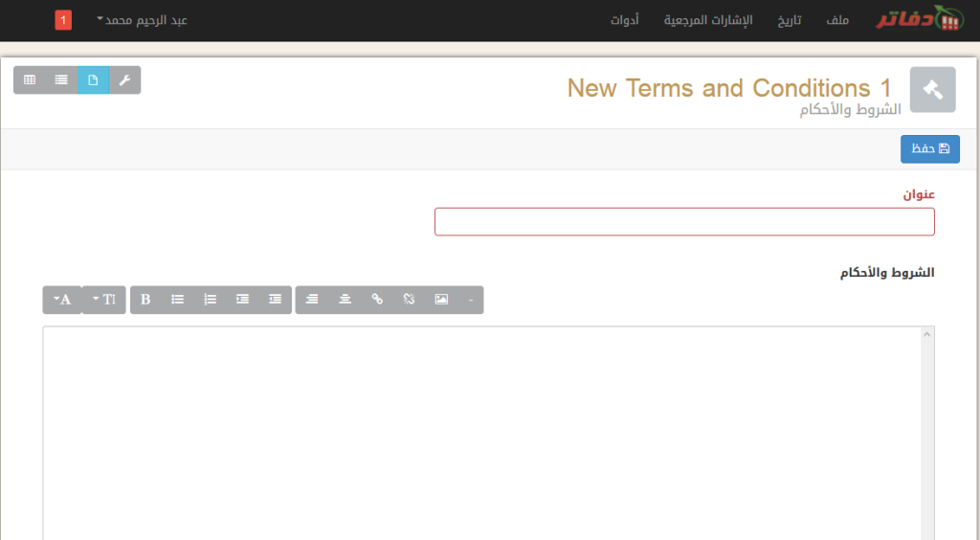The width and height of the screenshot is (980, 540).
Task: Click the red notification badge showing 1
Action: point(63,20)
